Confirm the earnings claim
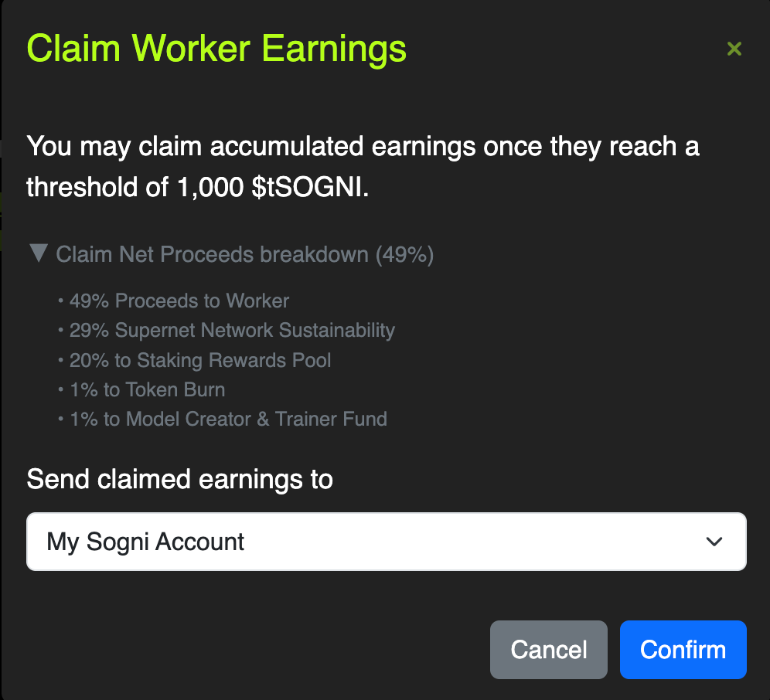This screenshot has height=700, width=770. pyautogui.click(x=683, y=650)
